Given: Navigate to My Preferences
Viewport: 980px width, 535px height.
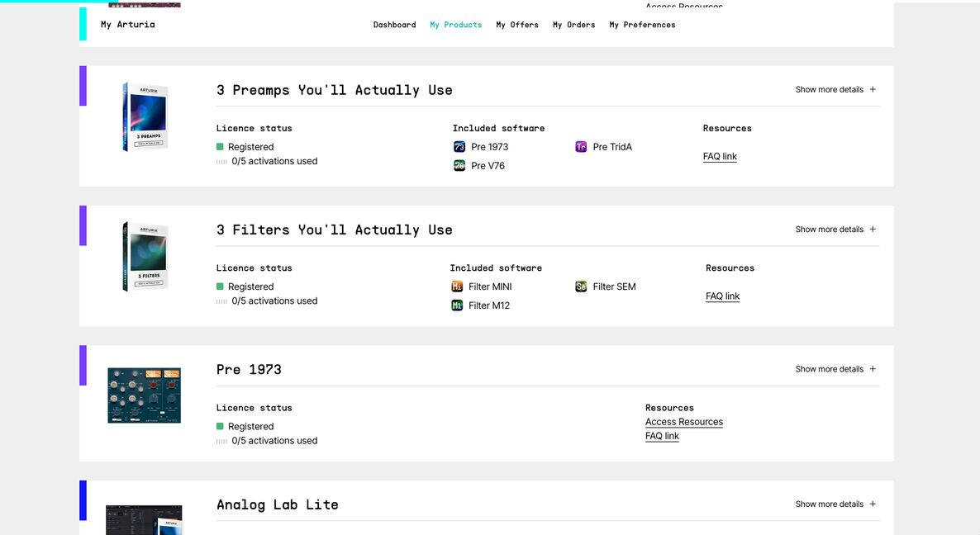Looking at the screenshot, I should [x=642, y=25].
